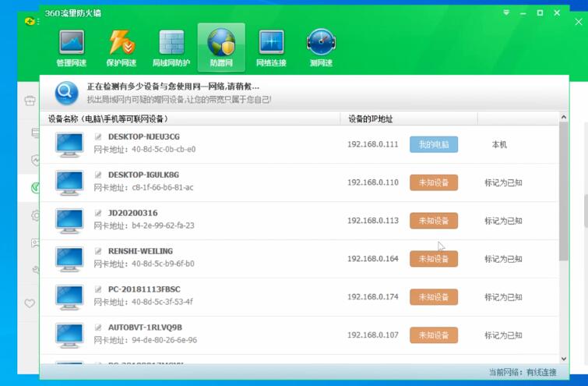The height and width of the screenshot is (386, 588).
Task: Edit name of RENSHI-WEILING device
Action: point(98,251)
